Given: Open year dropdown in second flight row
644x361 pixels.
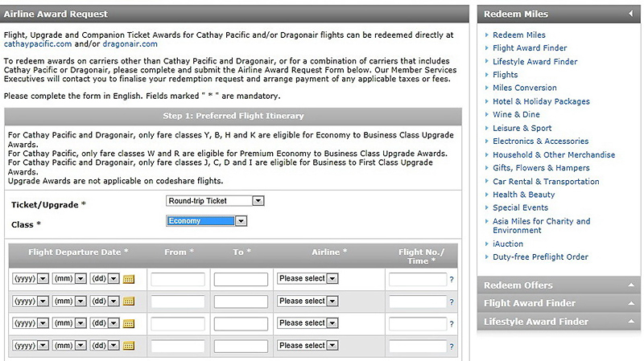Looking at the screenshot, I should pos(31,302).
